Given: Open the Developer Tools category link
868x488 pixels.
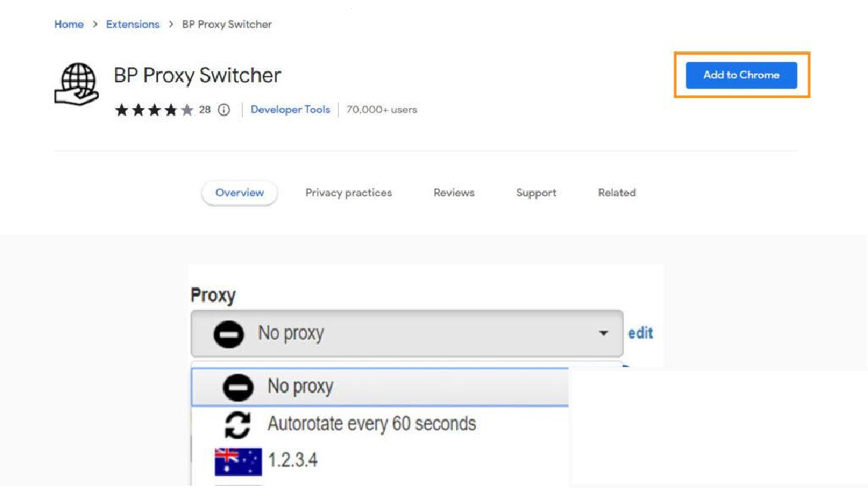Looking at the screenshot, I should coord(290,110).
